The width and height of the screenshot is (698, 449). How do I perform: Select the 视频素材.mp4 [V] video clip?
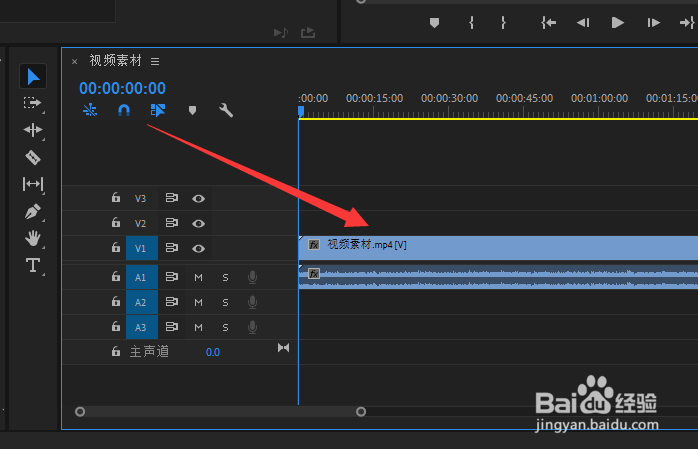[498, 248]
